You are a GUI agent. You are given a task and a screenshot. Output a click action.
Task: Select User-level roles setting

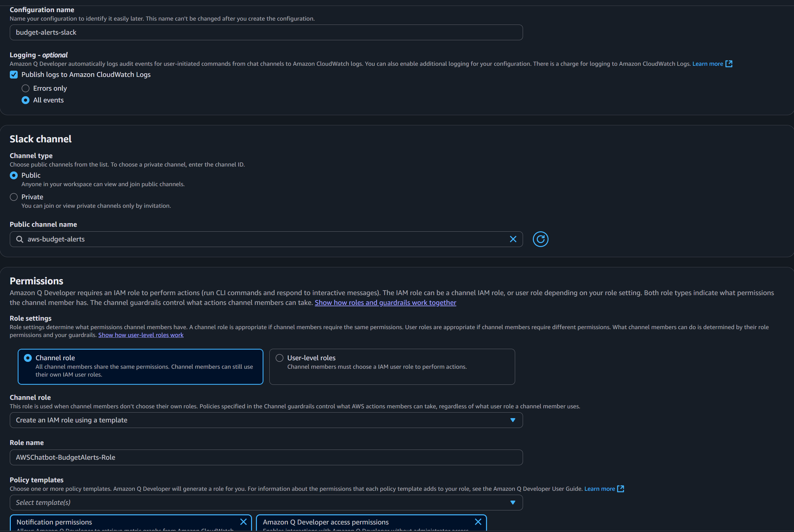(x=279, y=358)
